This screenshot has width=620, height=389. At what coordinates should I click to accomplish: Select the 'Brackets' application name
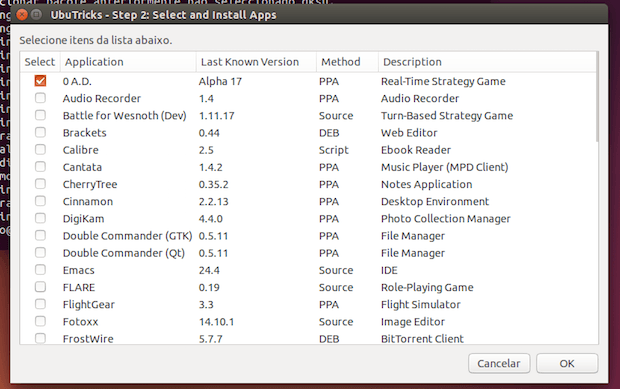click(85, 133)
